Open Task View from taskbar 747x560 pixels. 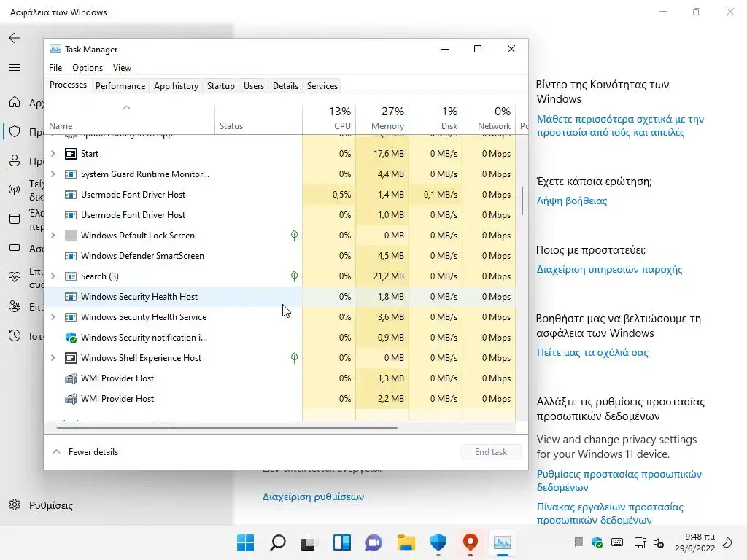pos(309,542)
